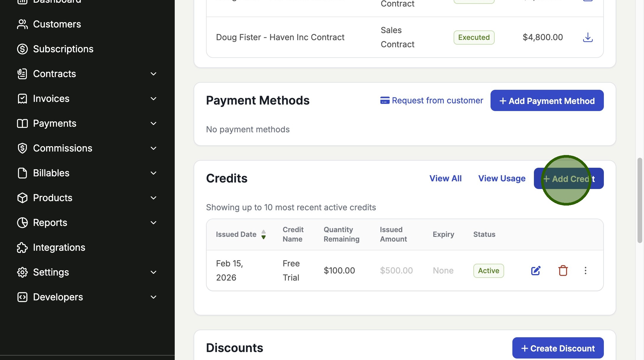
Task: Download the Doug Fister Haven Inc contract
Action: pyautogui.click(x=588, y=37)
